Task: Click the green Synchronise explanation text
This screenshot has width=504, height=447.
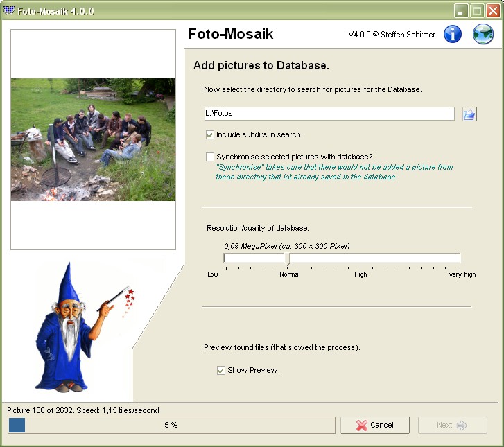Action: (334, 172)
